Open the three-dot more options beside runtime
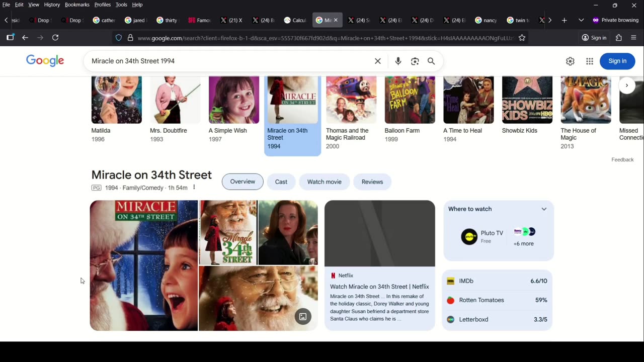 tap(194, 188)
